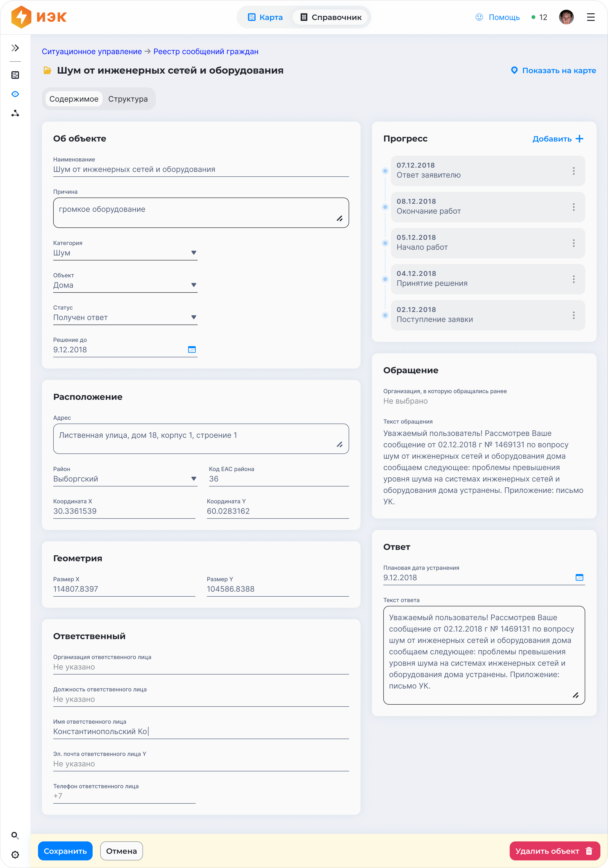Switch to the Структура tab
608x868 pixels.
(128, 99)
